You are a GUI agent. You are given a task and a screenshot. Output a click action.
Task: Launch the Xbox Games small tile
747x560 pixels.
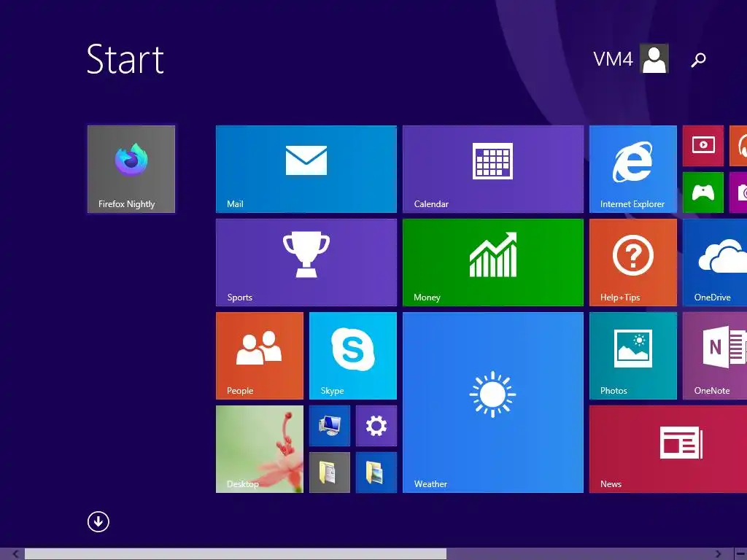tap(703, 192)
